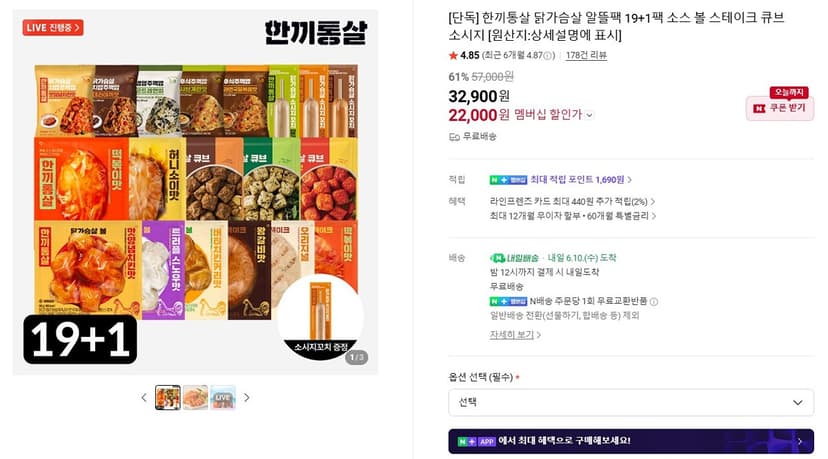Go to previous thumbnail with left arrow
The height and width of the screenshot is (459, 828).
point(144,398)
